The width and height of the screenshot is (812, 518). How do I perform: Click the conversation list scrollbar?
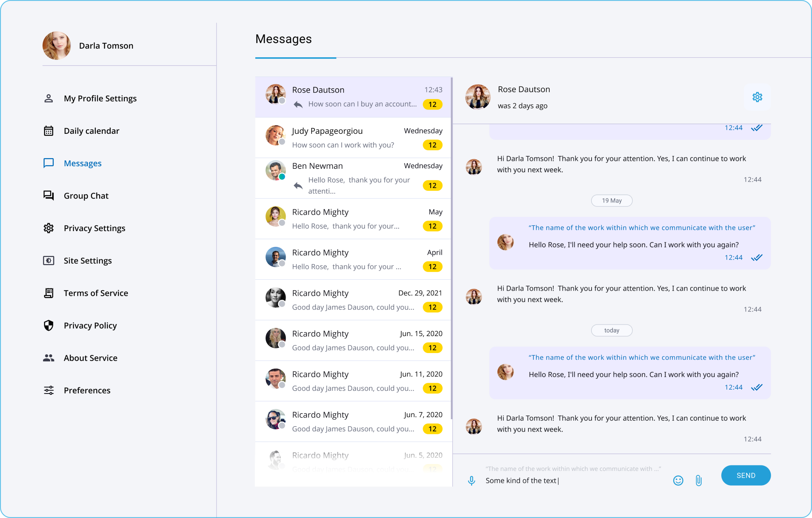(452, 248)
